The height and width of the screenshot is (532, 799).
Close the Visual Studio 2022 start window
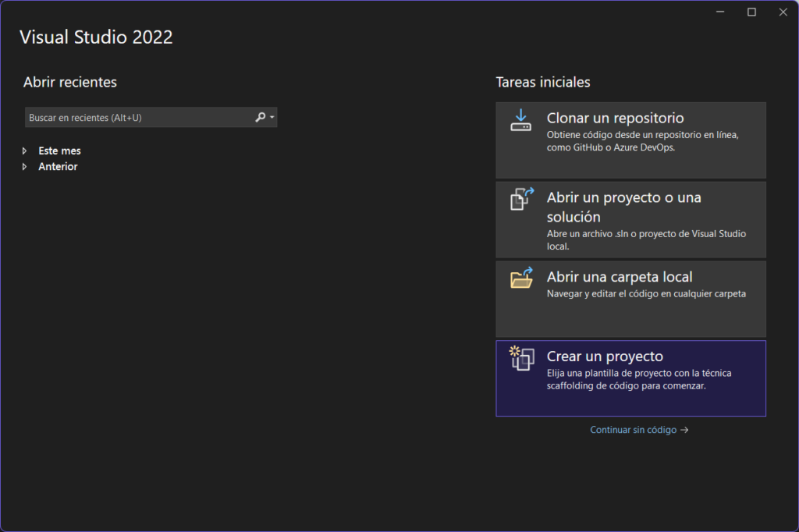coord(783,12)
